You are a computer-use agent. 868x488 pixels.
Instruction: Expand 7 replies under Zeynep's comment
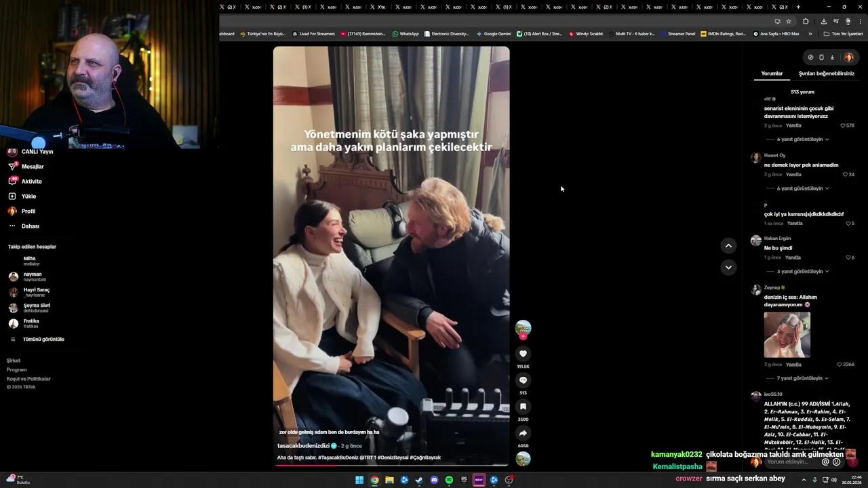(802, 378)
